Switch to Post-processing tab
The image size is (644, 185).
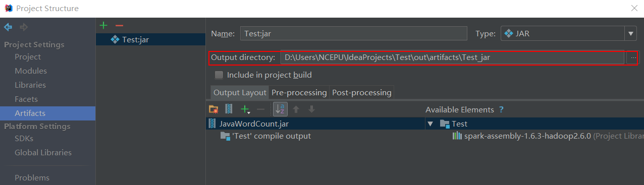coord(362,93)
